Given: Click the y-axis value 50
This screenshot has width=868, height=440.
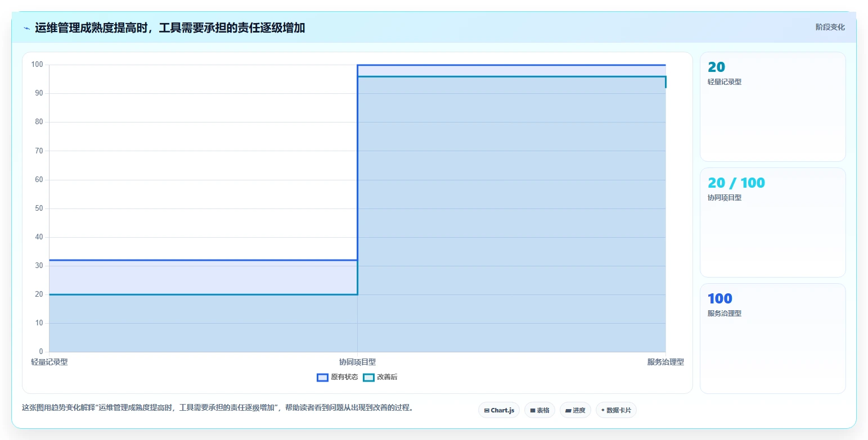Looking at the screenshot, I should tap(39, 208).
